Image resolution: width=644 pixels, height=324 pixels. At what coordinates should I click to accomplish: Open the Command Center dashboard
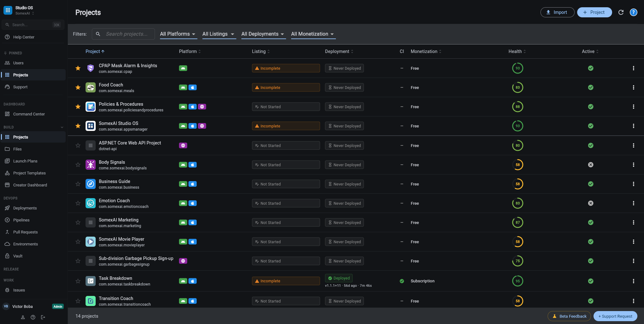pos(29,114)
